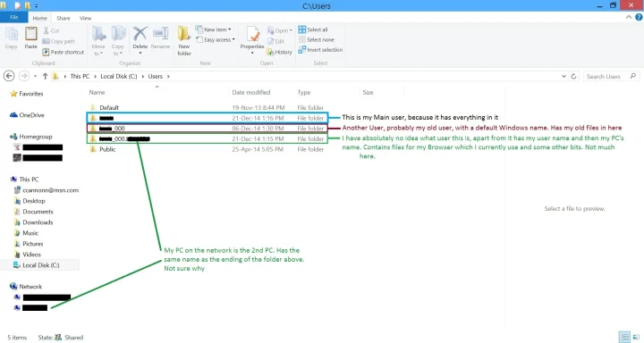The image size is (644, 343).
Task: Select the folder modified 21-Dec-14 1:16 PM
Action: [208, 118]
